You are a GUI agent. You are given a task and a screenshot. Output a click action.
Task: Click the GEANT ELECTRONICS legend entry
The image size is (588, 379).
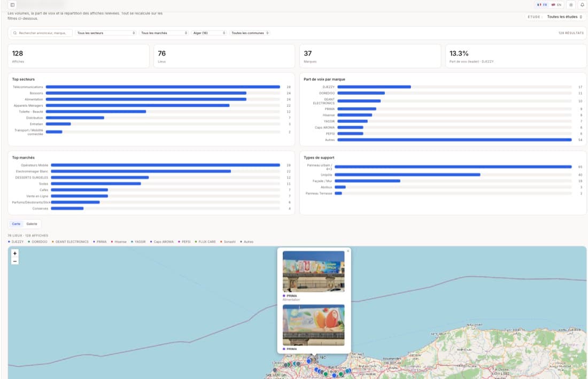70,242
